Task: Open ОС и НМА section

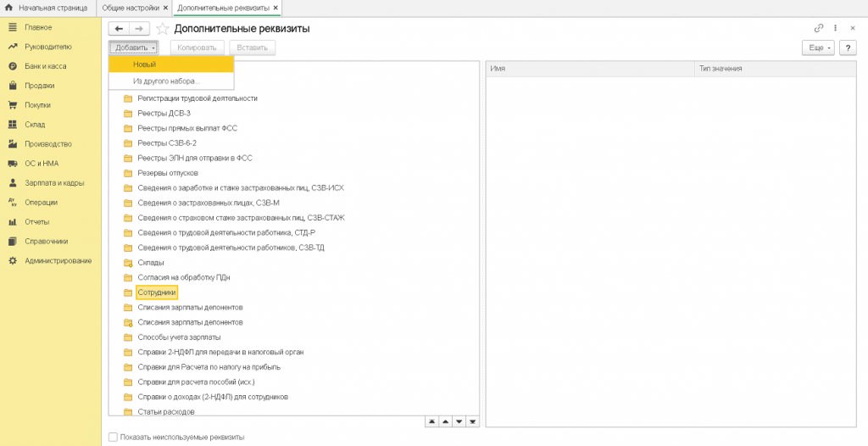Action: pyautogui.click(x=42, y=164)
